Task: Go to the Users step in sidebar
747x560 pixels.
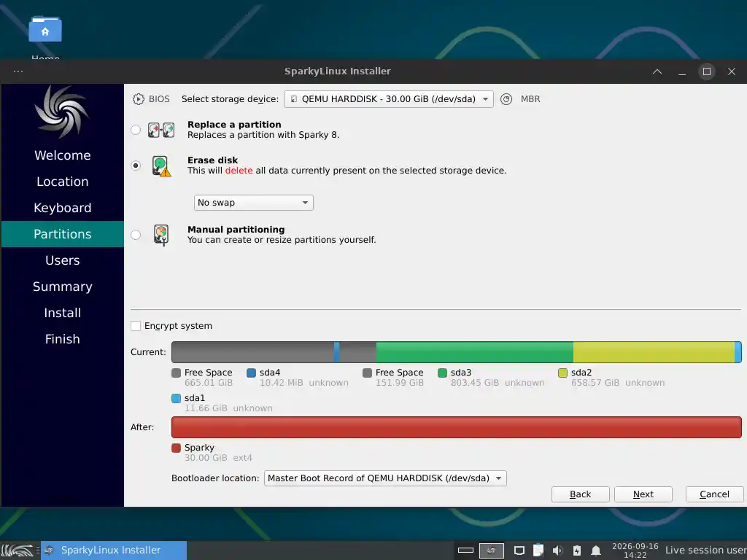Action: click(63, 260)
